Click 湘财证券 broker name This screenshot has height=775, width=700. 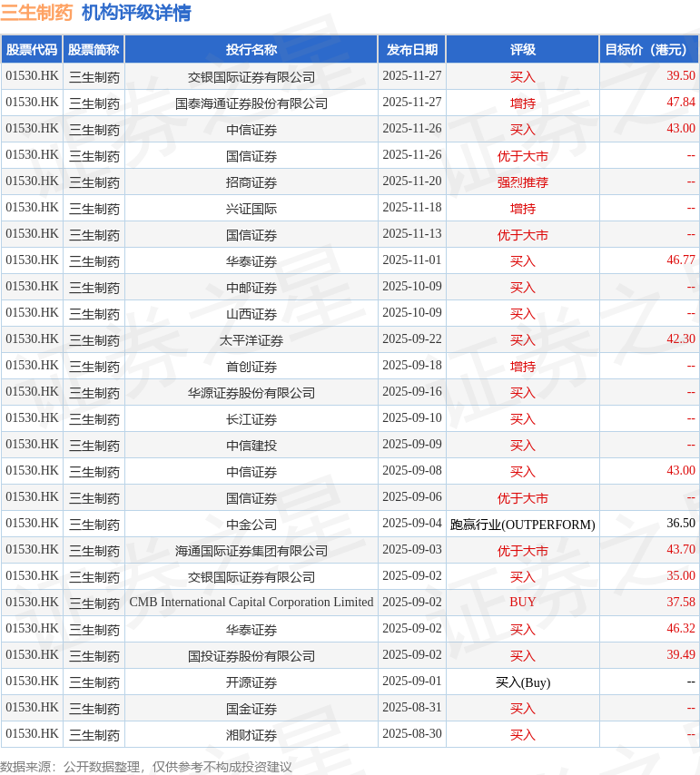[x=251, y=735]
